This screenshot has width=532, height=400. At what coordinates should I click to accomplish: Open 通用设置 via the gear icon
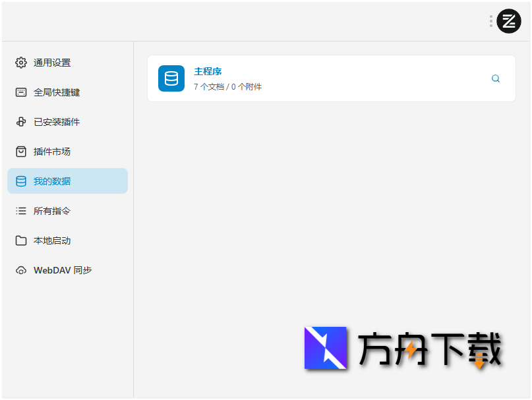click(21, 63)
